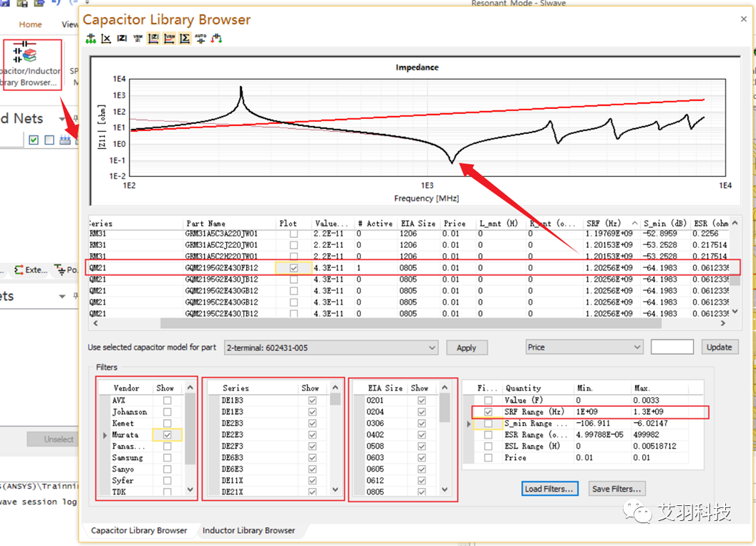Toggle the SRF Range (Hz) filter checkbox
Image resolution: width=756 pixels, height=546 pixels.
pos(488,412)
